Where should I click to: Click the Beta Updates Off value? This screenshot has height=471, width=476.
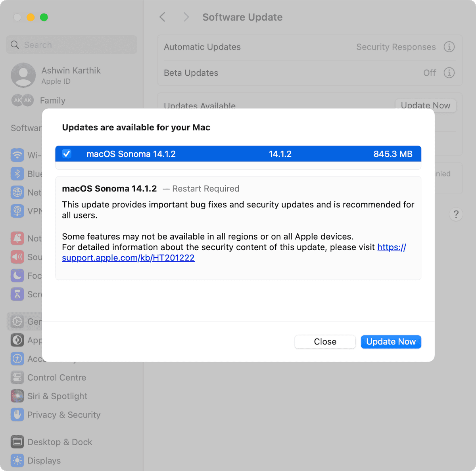430,73
